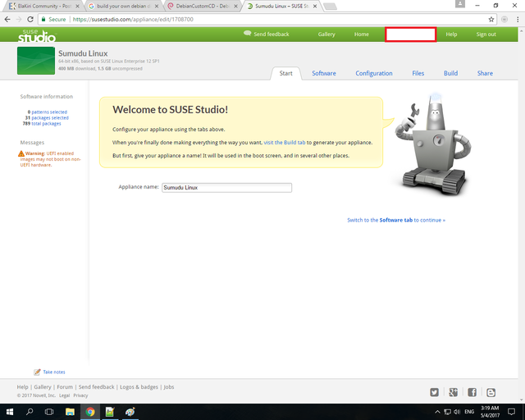The width and height of the screenshot is (525, 420).
Task: Click the network tray icon
Action: point(447,412)
